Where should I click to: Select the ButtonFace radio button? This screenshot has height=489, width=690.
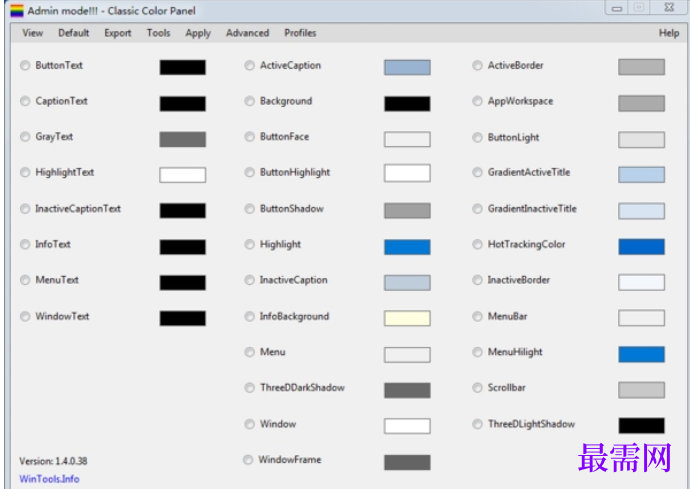250,137
